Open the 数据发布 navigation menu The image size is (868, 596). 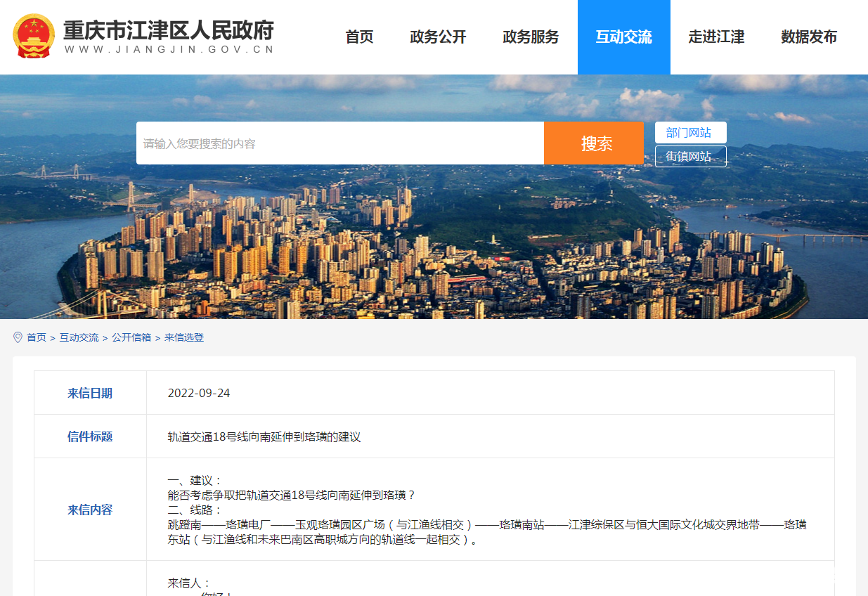pos(809,37)
